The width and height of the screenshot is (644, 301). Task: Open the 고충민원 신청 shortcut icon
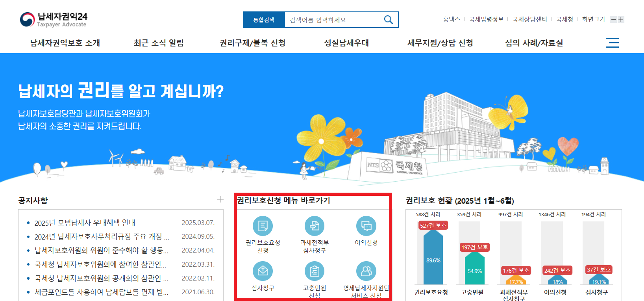pos(315,271)
